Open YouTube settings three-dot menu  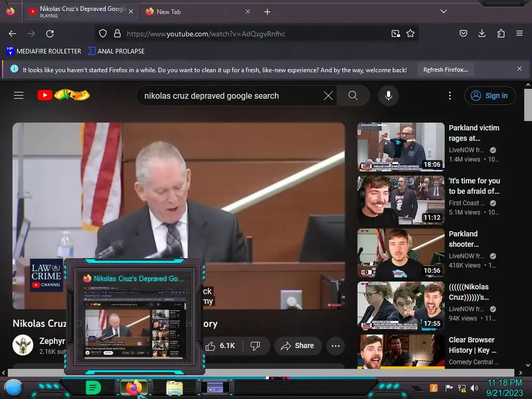coord(450,96)
